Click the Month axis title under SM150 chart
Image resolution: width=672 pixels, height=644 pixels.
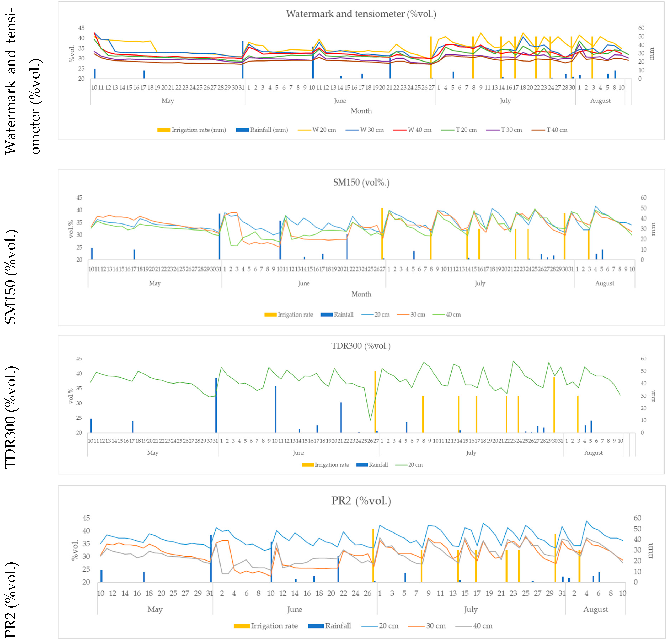tap(361, 294)
